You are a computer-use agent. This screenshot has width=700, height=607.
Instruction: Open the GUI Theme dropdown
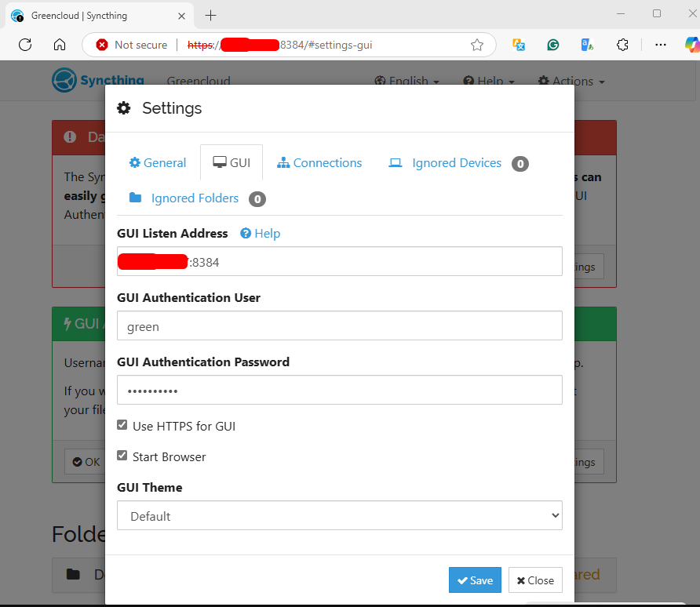pos(339,515)
